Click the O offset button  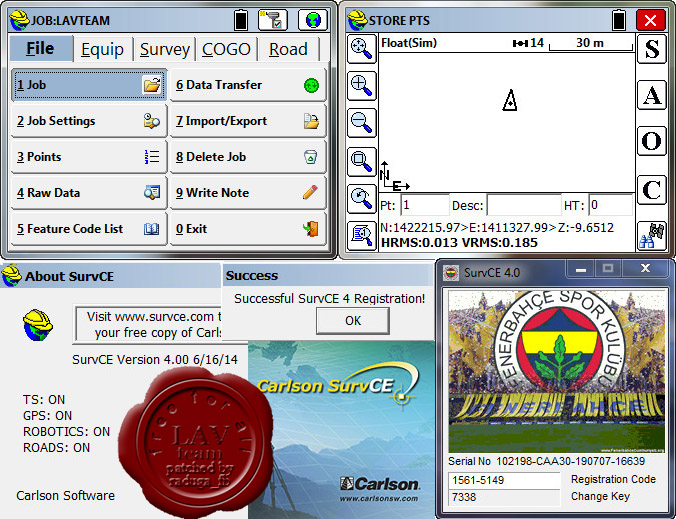pos(651,141)
